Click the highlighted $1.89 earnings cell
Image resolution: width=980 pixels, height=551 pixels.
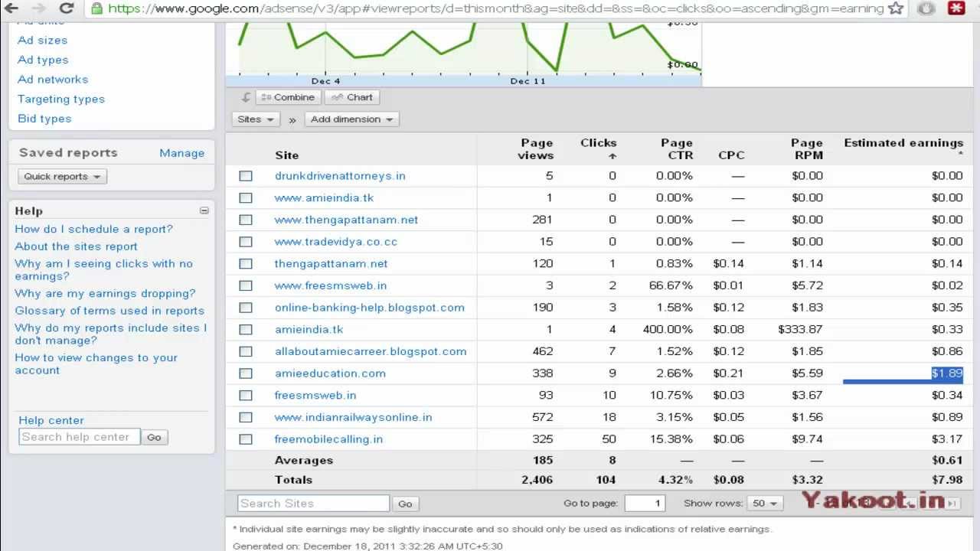[947, 373]
